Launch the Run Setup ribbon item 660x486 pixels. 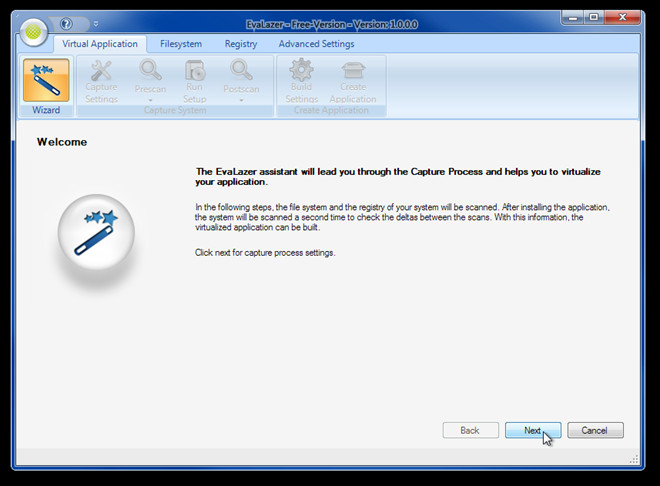195,81
